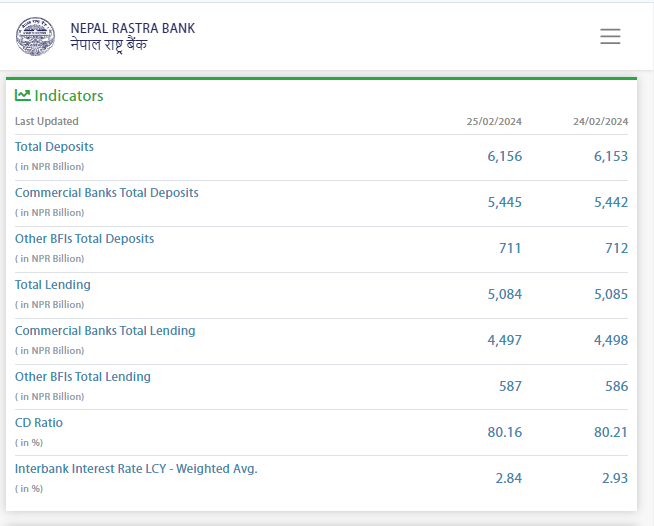Open Other BFIs Total Lending link
This screenshot has height=526, width=654.
[82, 377]
